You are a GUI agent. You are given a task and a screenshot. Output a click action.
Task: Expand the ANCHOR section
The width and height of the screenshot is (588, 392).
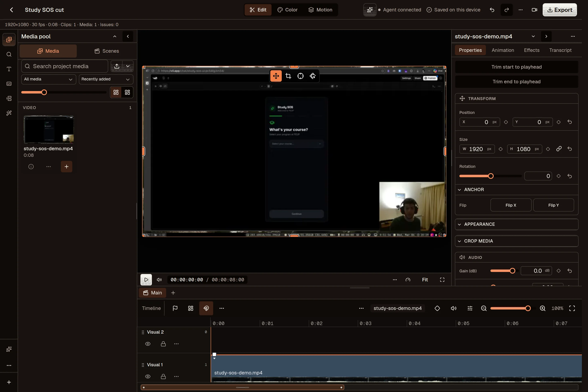517,189
